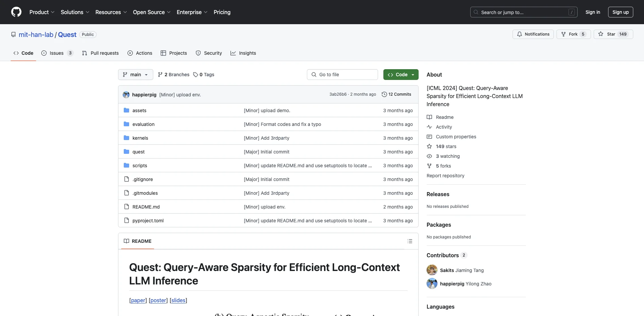The height and width of the screenshot is (316, 644).
Task: Click the Sign up button
Action: tap(621, 12)
